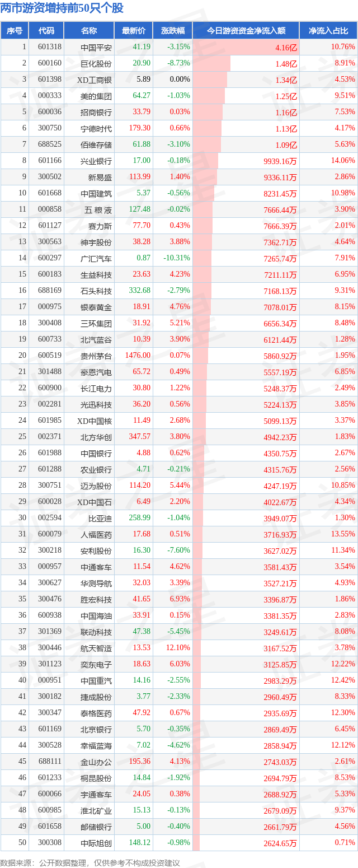Click the 今日游资资金净流入额 column header

[x=246, y=31]
